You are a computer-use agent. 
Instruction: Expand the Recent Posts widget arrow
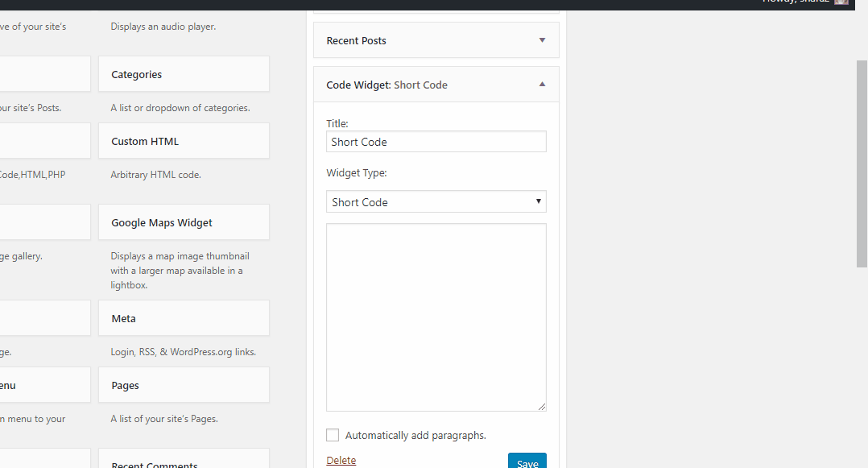[542, 40]
